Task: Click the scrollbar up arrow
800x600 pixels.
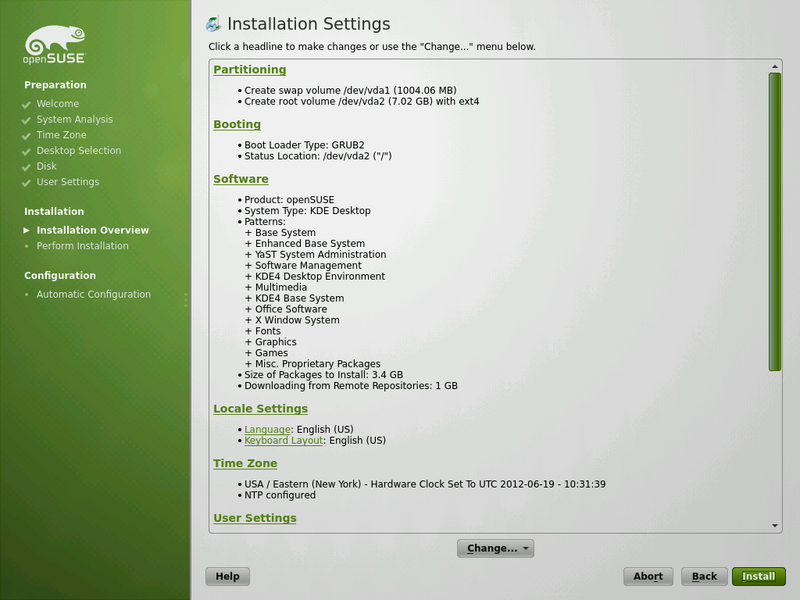Action: coord(775,67)
